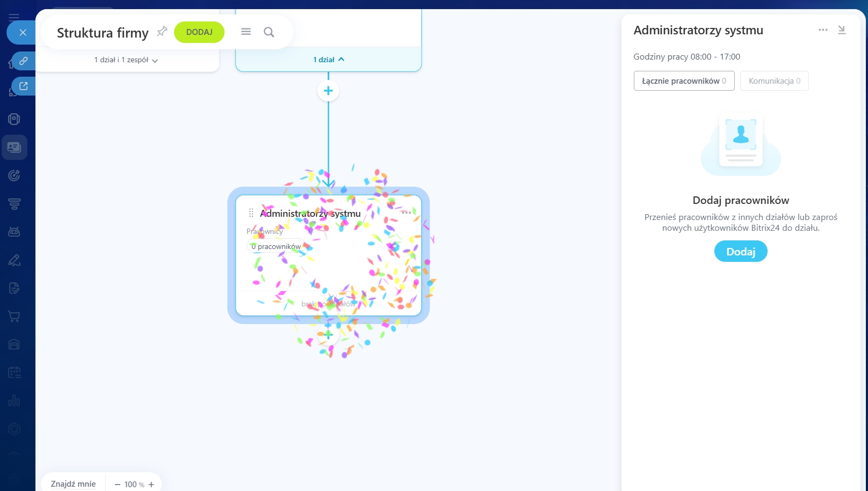Viewport: 868px width, 491px height.
Task: Click the plus below the parent department
Action: (x=328, y=91)
